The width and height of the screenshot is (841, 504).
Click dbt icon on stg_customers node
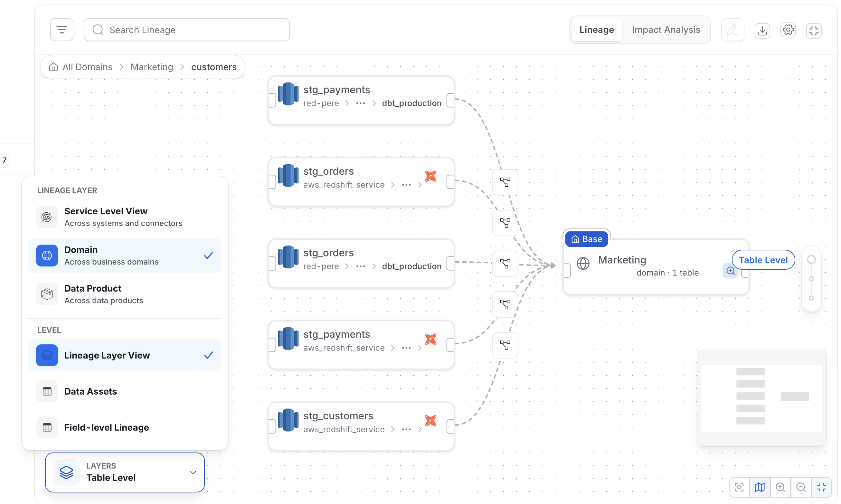click(x=430, y=421)
